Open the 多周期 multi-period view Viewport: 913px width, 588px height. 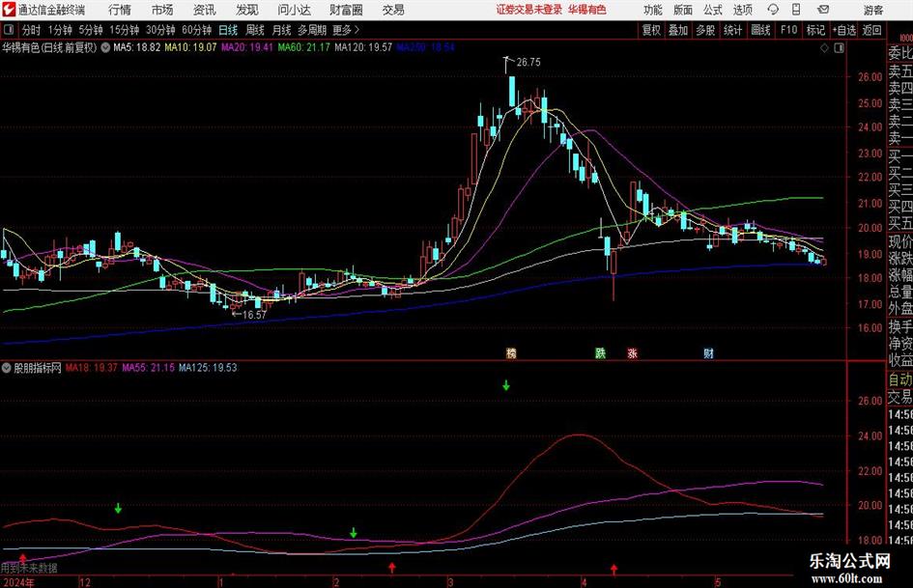(x=312, y=30)
